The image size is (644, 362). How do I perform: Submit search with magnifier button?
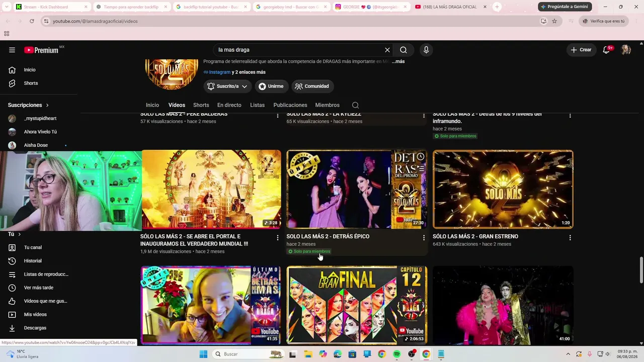tap(404, 50)
